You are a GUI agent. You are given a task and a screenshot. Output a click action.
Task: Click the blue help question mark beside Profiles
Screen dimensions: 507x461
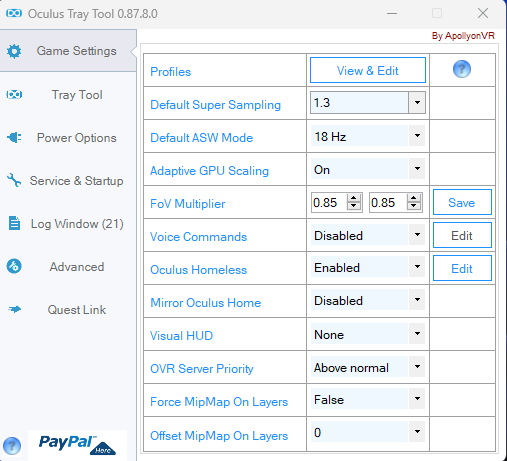[462, 69]
